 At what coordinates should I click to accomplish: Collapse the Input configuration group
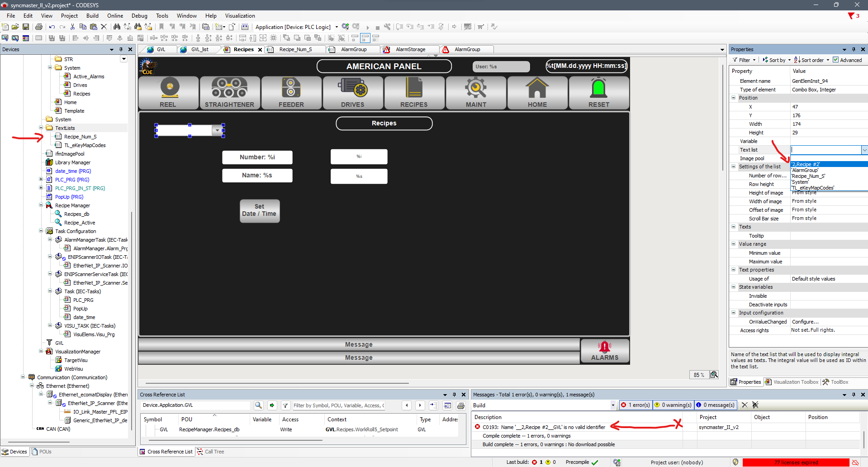click(x=734, y=313)
